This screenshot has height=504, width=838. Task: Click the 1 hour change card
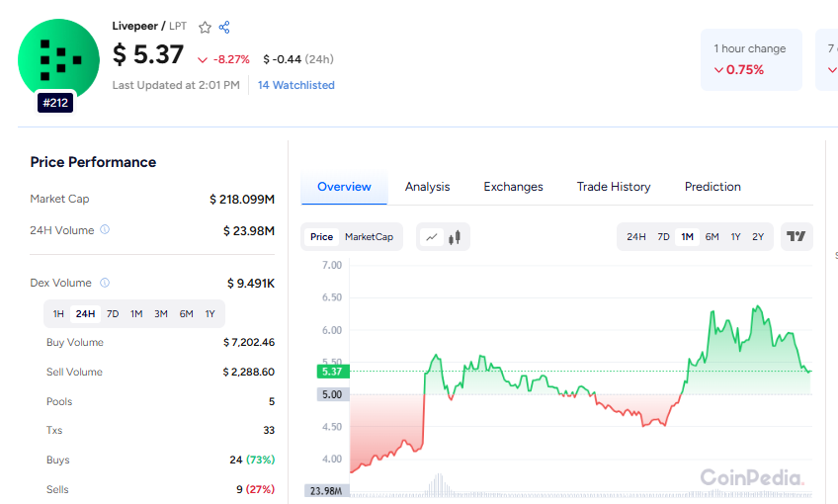pos(751,60)
